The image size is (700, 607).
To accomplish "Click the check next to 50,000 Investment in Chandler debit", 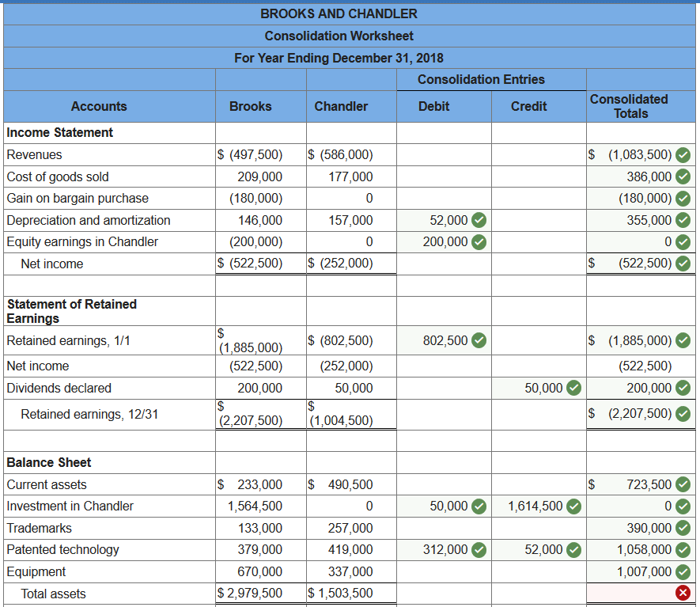I will tap(479, 506).
